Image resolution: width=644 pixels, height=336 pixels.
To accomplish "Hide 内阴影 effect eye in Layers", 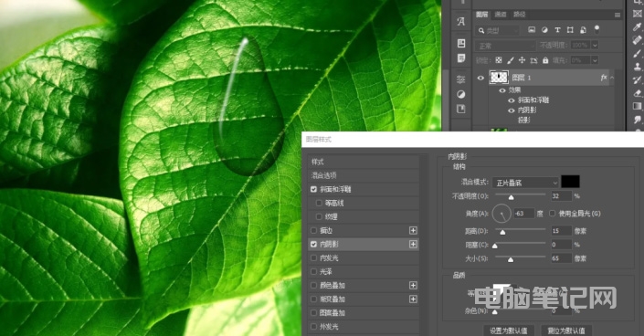I will [512, 110].
